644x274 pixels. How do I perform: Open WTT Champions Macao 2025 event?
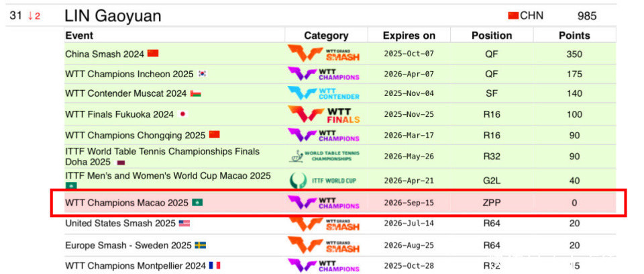[x=127, y=202]
